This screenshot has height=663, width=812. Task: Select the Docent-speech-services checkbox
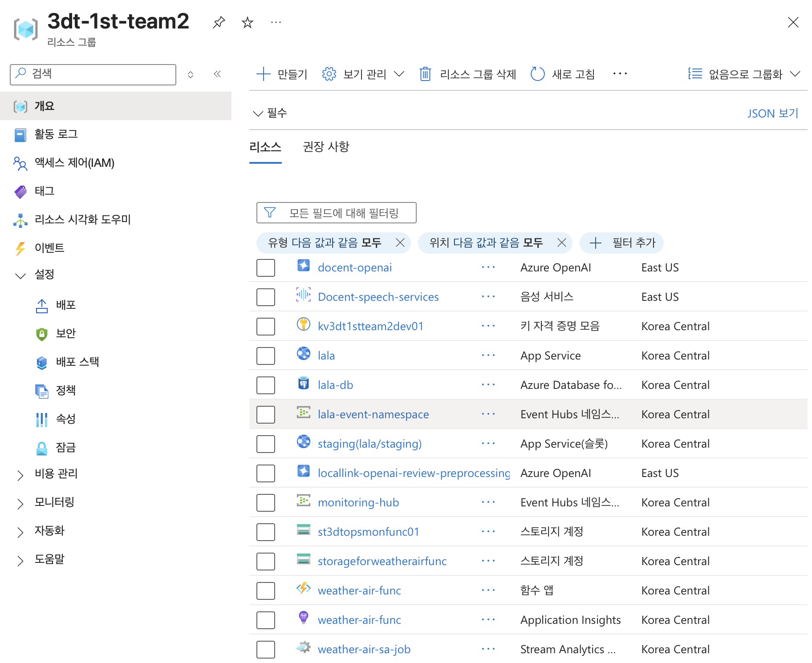[x=266, y=297]
